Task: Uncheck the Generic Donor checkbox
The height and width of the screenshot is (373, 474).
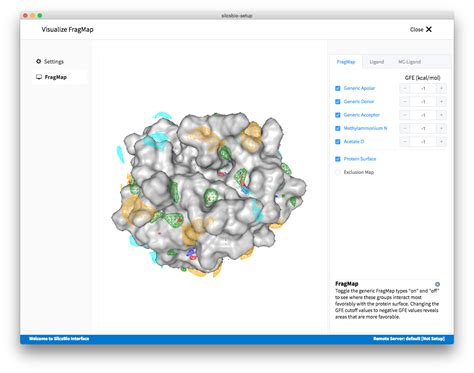Action: coord(338,102)
